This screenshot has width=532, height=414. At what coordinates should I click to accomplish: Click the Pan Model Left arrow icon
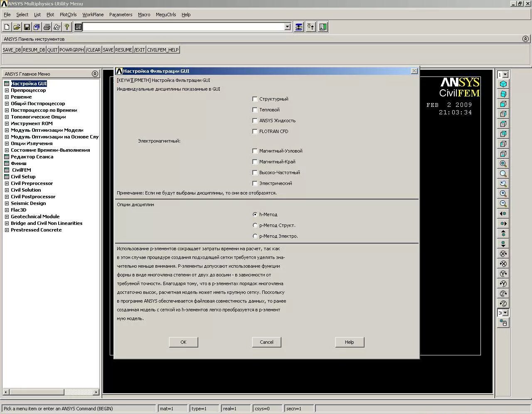click(503, 214)
